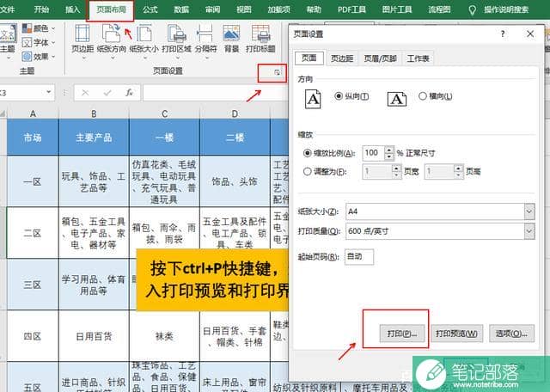This screenshot has height=392, width=550.
Task: Click the 打印(P)... button
Action: tap(402, 334)
